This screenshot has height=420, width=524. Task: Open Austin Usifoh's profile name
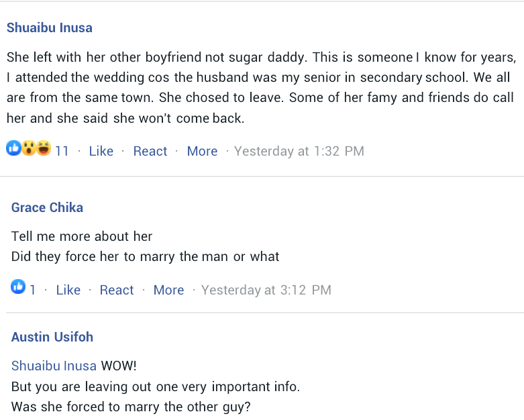pyautogui.click(x=52, y=337)
